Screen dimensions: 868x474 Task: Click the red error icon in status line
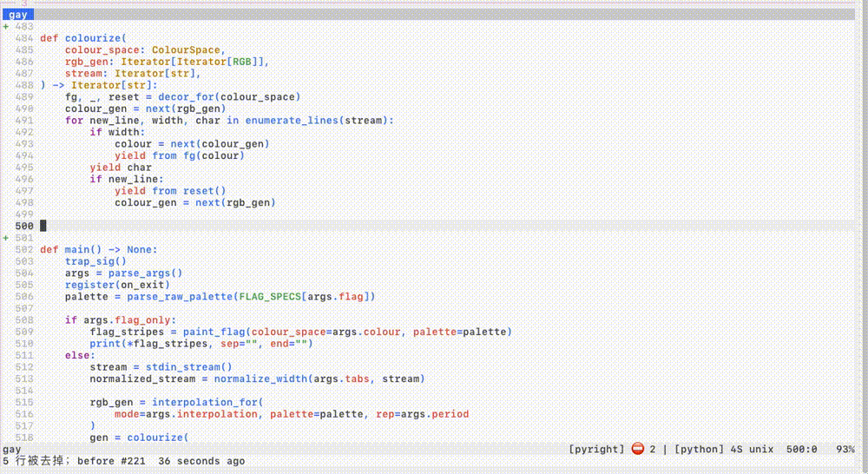pos(638,449)
